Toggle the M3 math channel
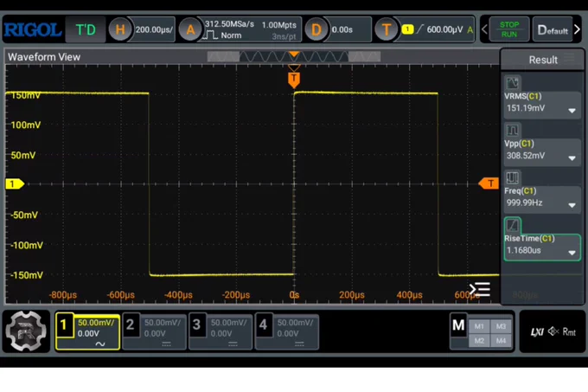 point(501,326)
